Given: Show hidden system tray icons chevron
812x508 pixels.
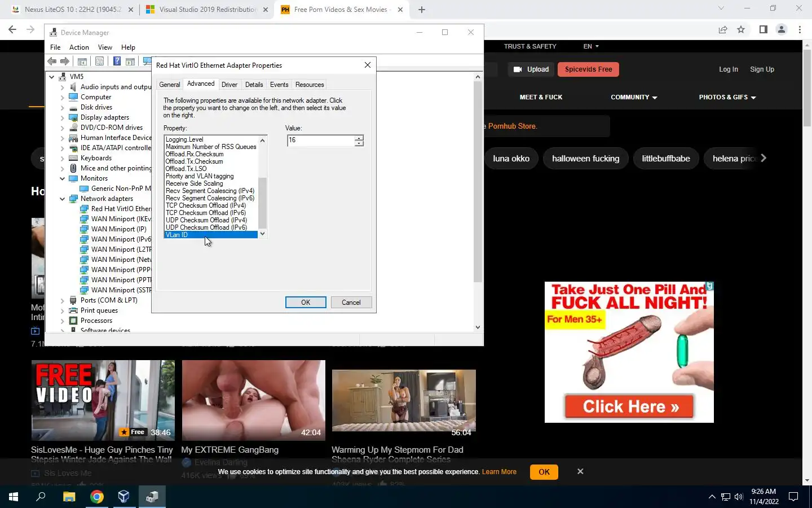Looking at the screenshot, I should tap(712, 497).
